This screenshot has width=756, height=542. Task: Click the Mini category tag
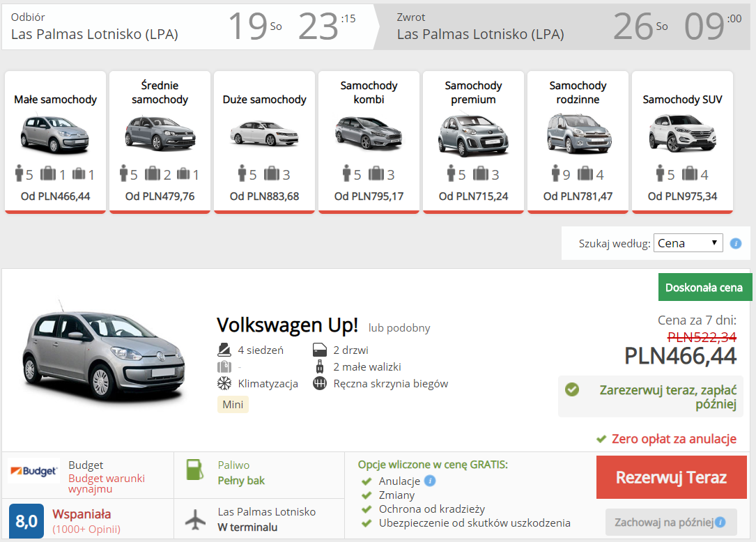click(x=233, y=404)
